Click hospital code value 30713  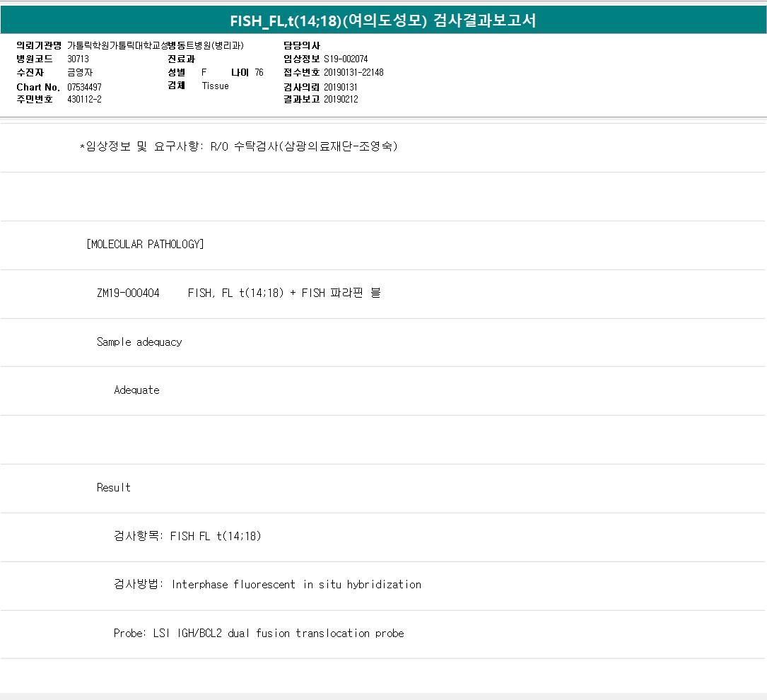click(78, 59)
